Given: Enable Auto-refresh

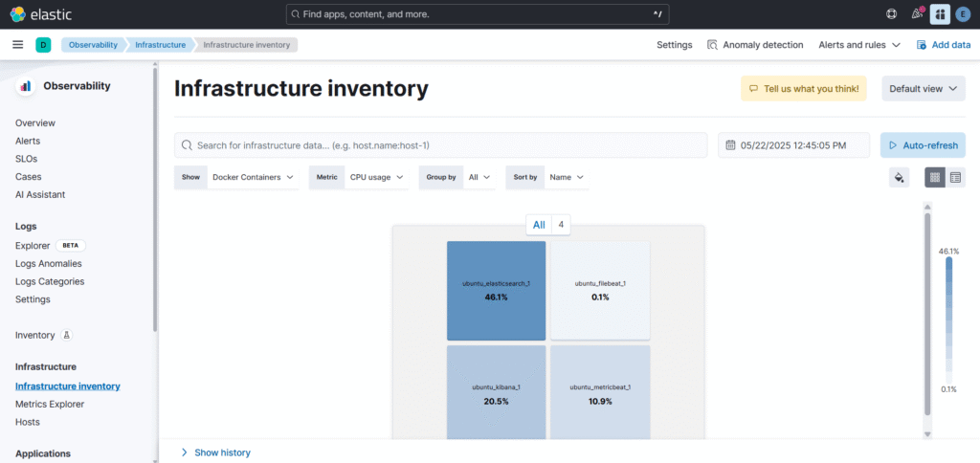Looking at the screenshot, I should pos(923,145).
